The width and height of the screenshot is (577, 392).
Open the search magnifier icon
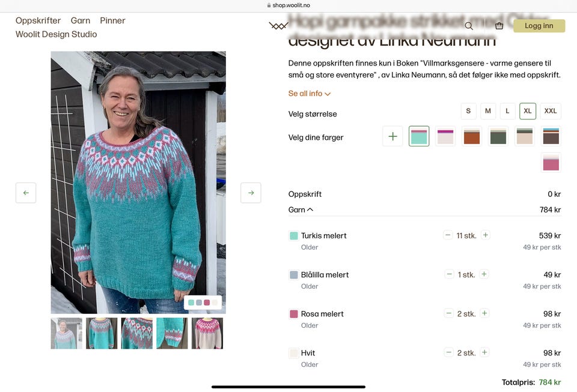[x=469, y=26]
